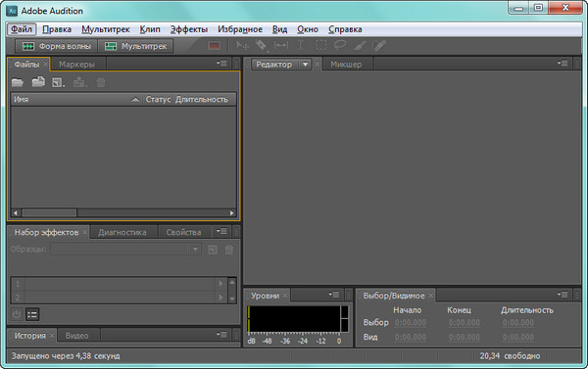
Task: Click the delete effects preset trash icon
Action: [x=229, y=250]
